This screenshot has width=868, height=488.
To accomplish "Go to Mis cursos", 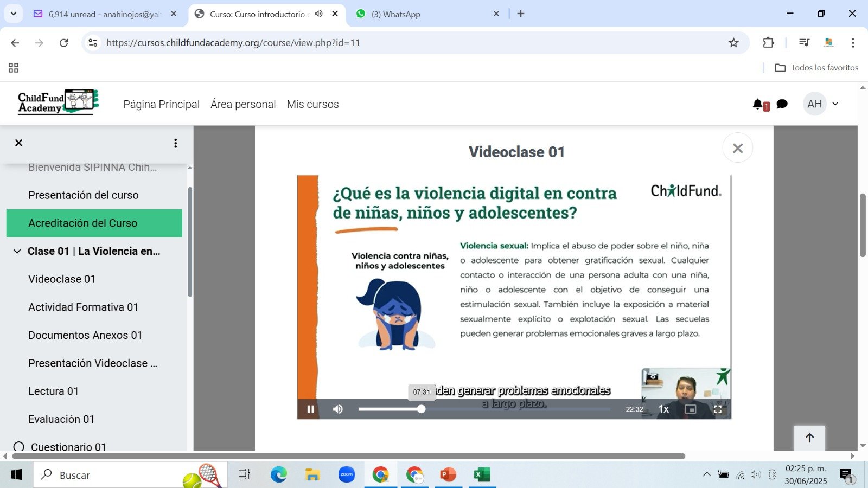I will (x=312, y=104).
